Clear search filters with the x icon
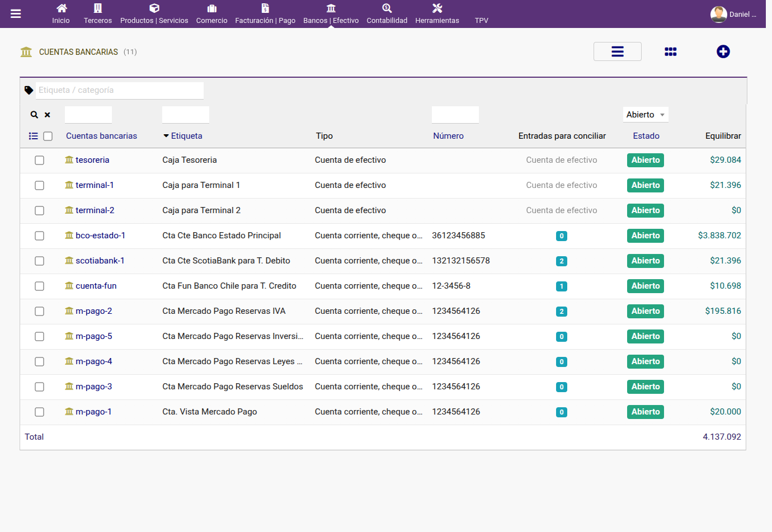This screenshot has height=532, width=772. (x=48, y=115)
